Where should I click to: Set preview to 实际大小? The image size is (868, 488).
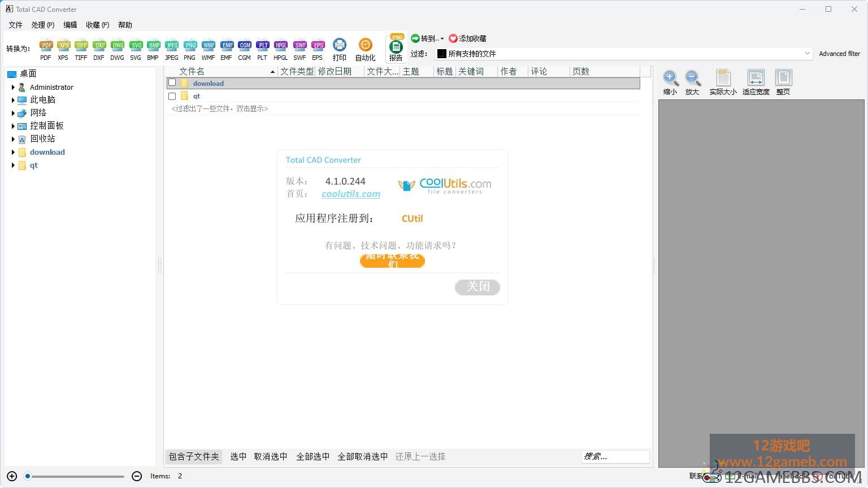pos(723,82)
